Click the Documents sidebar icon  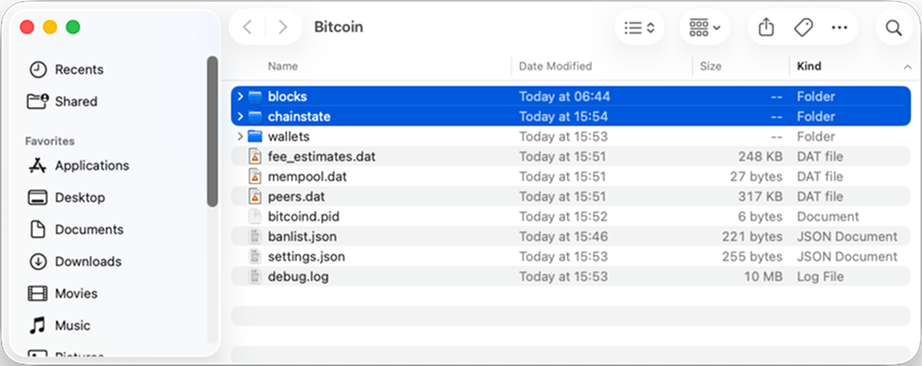(38, 229)
